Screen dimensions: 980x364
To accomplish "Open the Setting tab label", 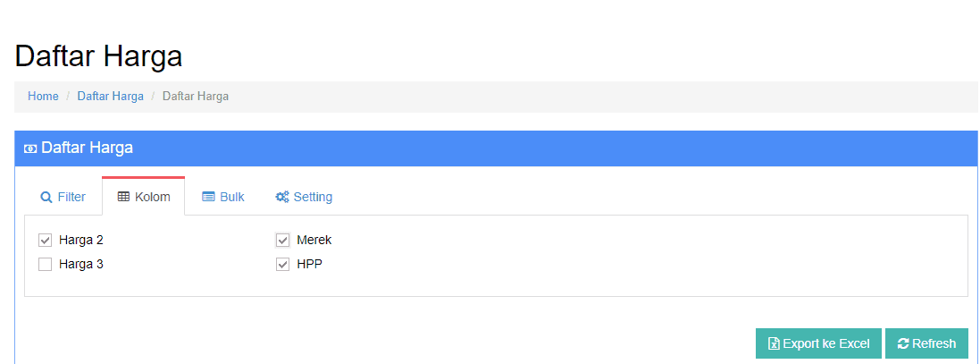I will 314,197.
